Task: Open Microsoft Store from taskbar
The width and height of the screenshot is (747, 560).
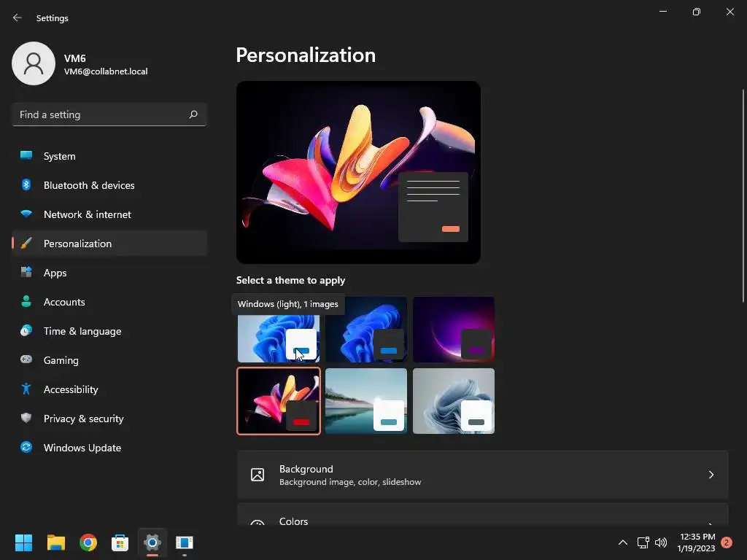Action: pyautogui.click(x=120, y=542)
